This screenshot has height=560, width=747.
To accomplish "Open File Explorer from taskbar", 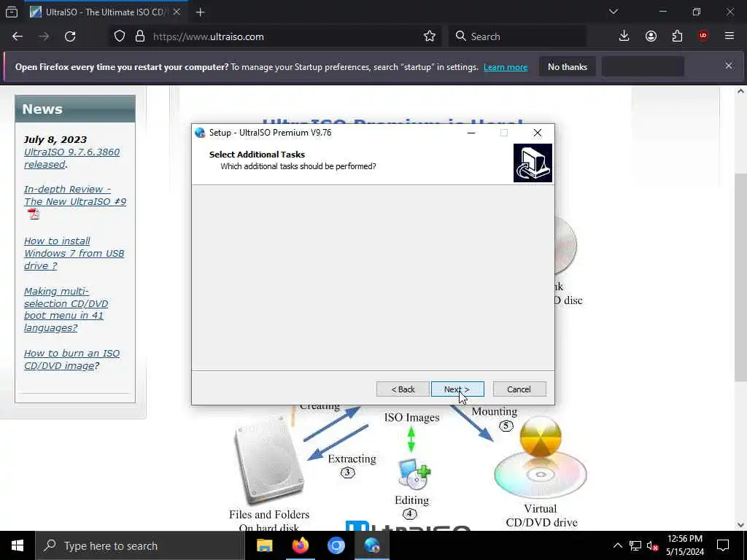I will 264,545.
